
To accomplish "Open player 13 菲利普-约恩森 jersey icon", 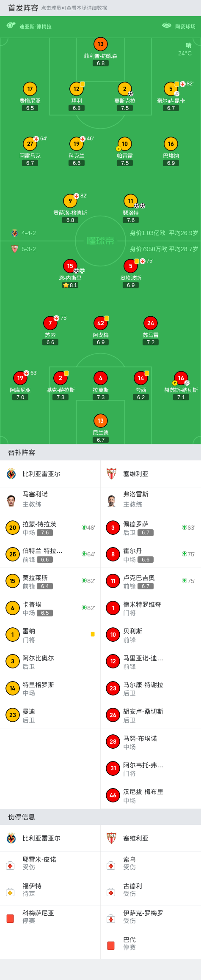I will tap(101, 44).
